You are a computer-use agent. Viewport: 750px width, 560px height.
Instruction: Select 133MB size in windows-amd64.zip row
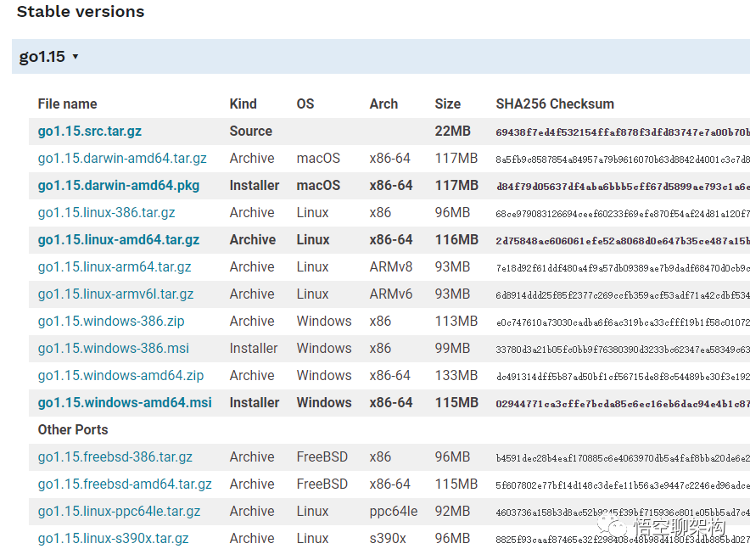coord(456,376)
